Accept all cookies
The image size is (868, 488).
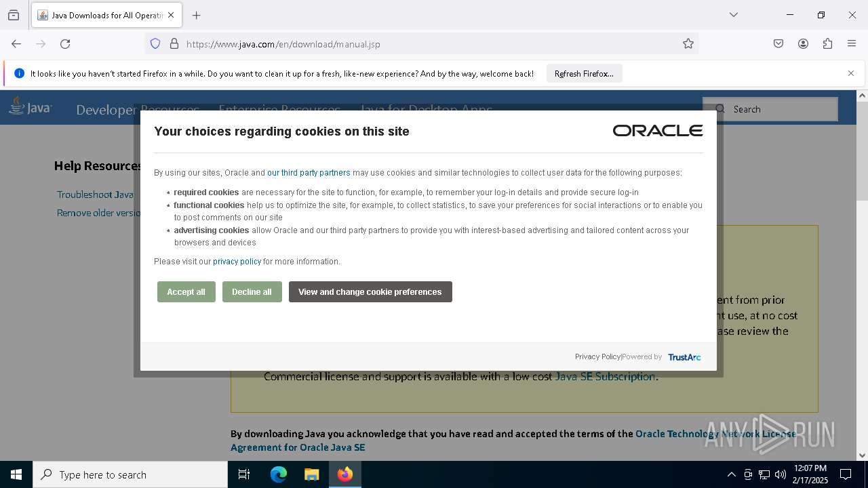pyautogui.click(x=186, y=292)
